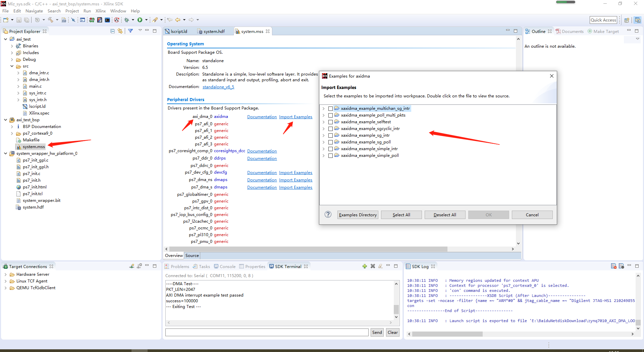The image size is (644, 352).
Task: Click the Debug bug toolbar icon
Action: pos(127,20)
